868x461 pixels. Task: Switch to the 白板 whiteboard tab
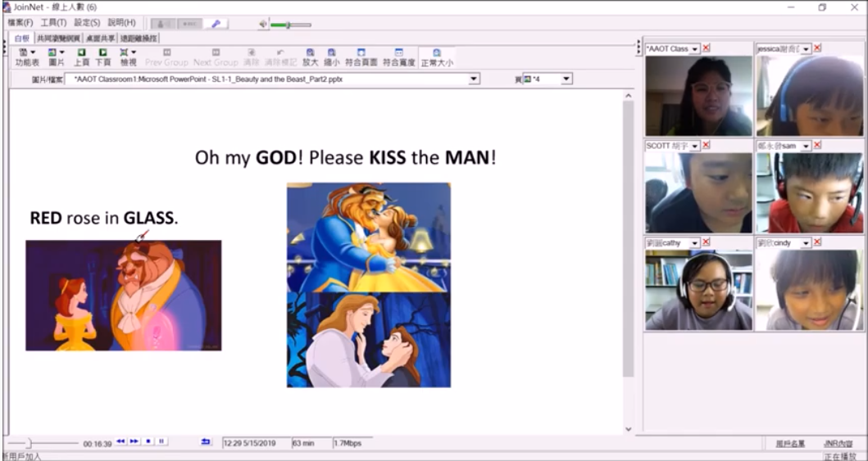pos(21,38)
